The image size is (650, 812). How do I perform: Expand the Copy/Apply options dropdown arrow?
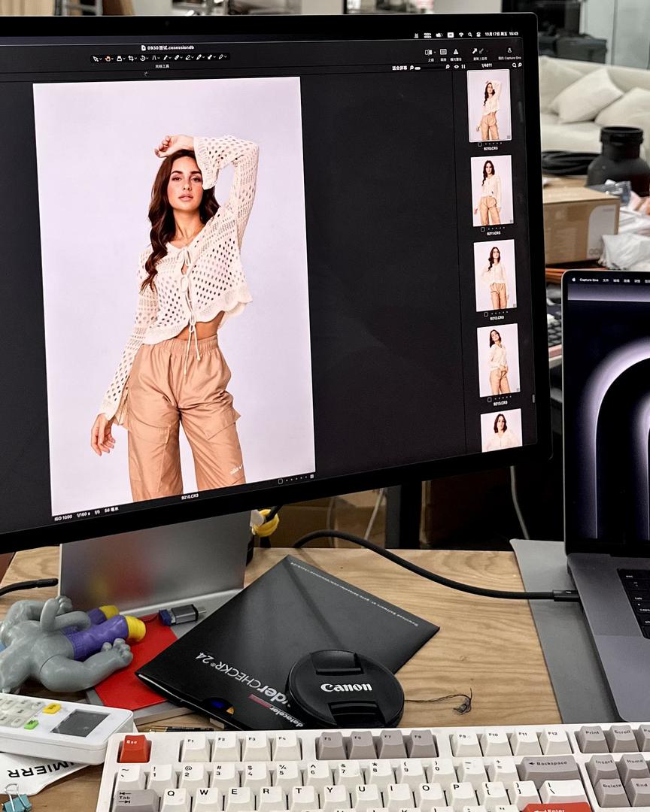click(x=487, y=52)
